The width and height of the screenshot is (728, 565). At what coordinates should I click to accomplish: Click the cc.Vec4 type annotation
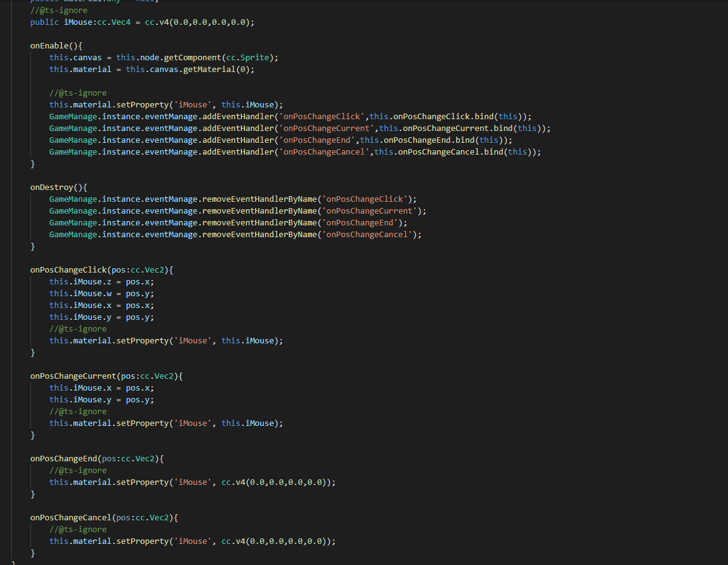(117, 22)
